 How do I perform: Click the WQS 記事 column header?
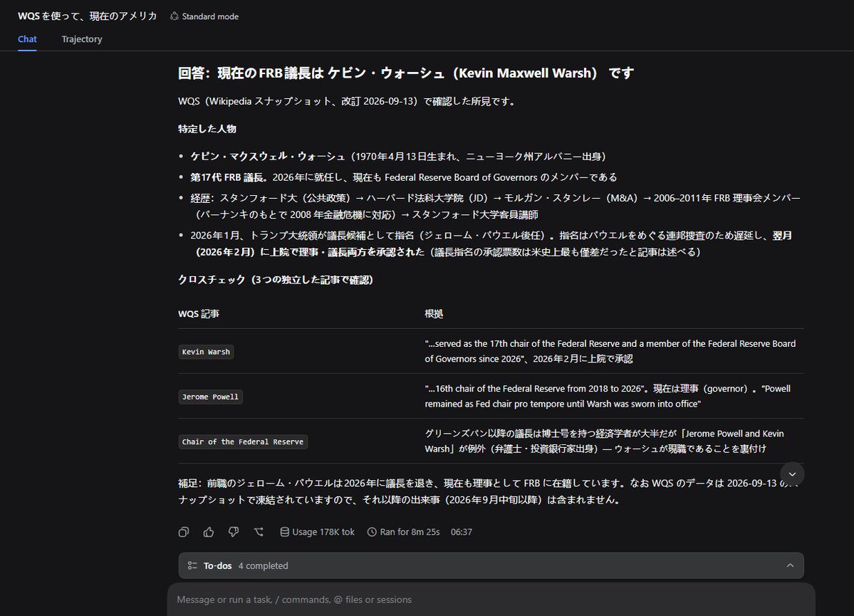coord(199,314)
